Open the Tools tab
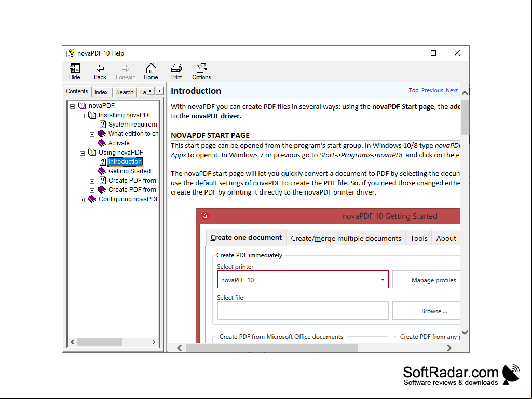This screenshot has width=532, height=399. [419, 238]
